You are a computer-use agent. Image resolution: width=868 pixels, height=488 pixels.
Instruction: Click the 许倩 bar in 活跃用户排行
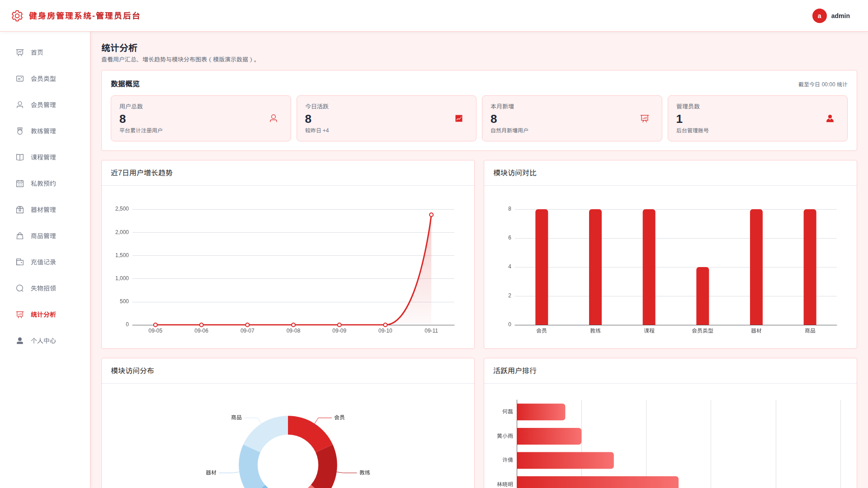coord(566,460)
